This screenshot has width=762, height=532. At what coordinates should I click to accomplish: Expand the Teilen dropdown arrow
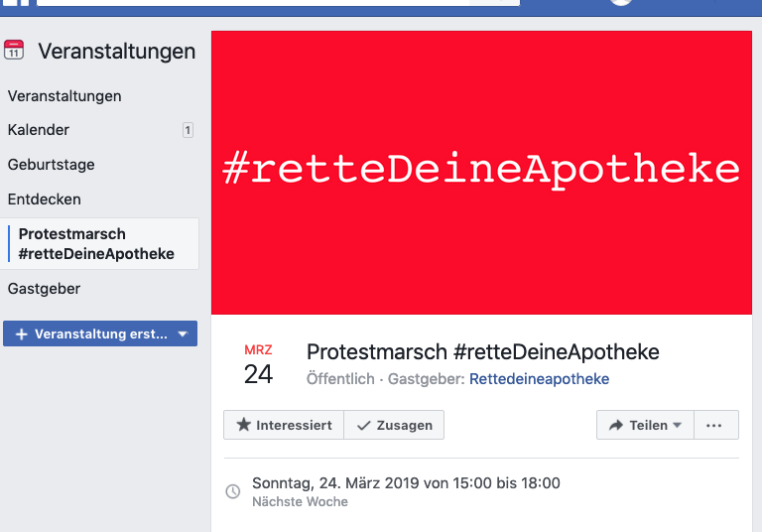tap(678, 425)
